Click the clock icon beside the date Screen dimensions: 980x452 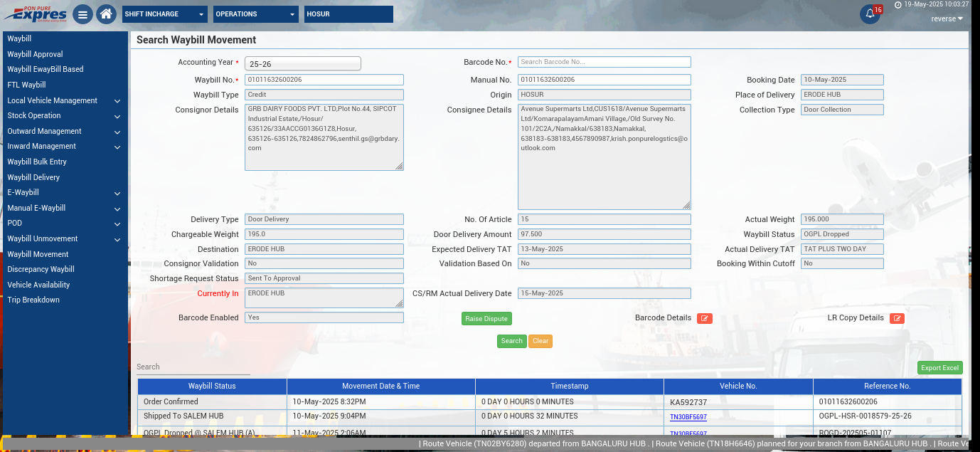click(898, 4)
